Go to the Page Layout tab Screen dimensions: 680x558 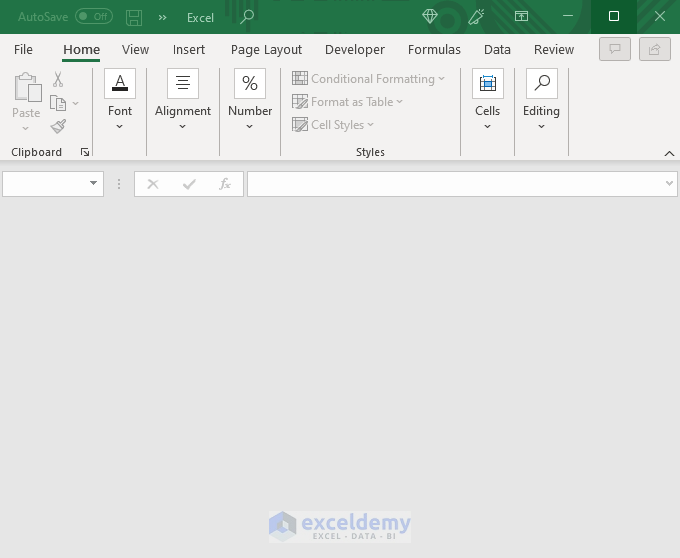click(266, 50)
